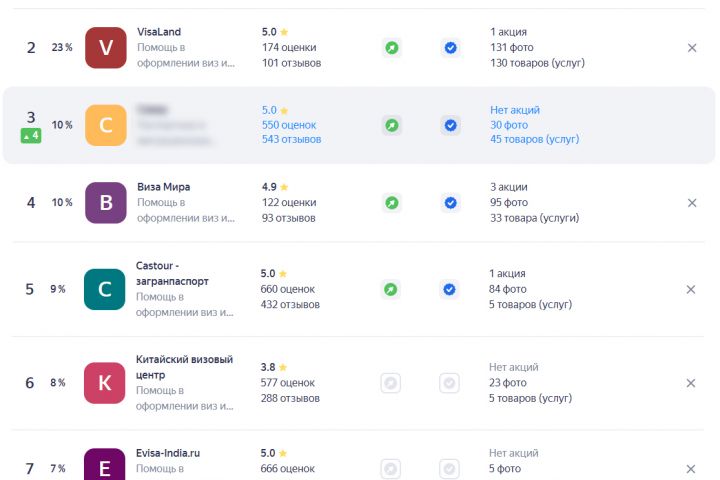Dismiss the Castour - загранпаспорт row
Screen dimensions: 720x480
point(691,289)
